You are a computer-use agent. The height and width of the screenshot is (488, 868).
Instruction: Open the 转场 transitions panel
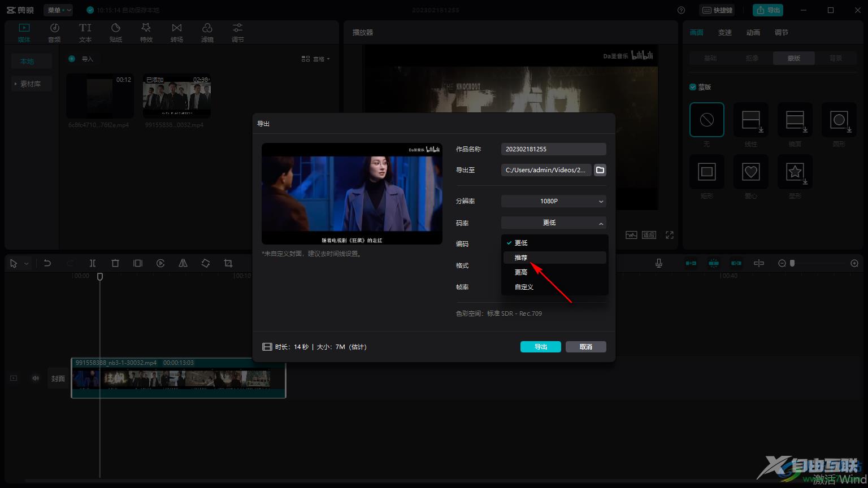pyautogui.click(x=177, y=33)
